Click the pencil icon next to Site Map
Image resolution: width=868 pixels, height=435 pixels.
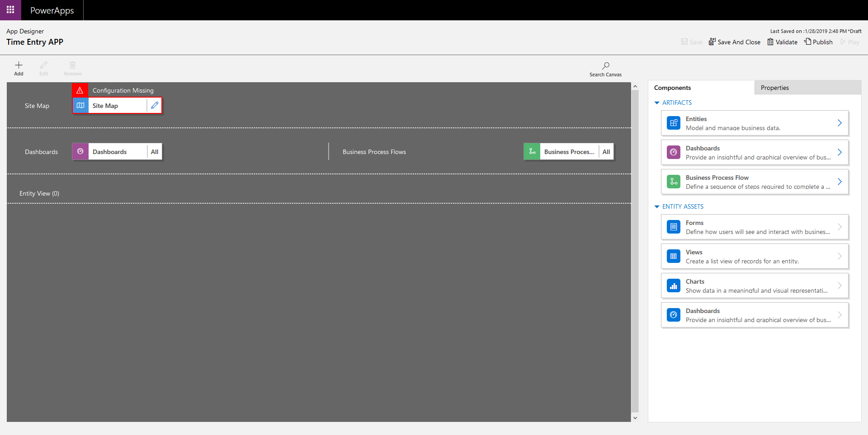[x=155, y=105]
